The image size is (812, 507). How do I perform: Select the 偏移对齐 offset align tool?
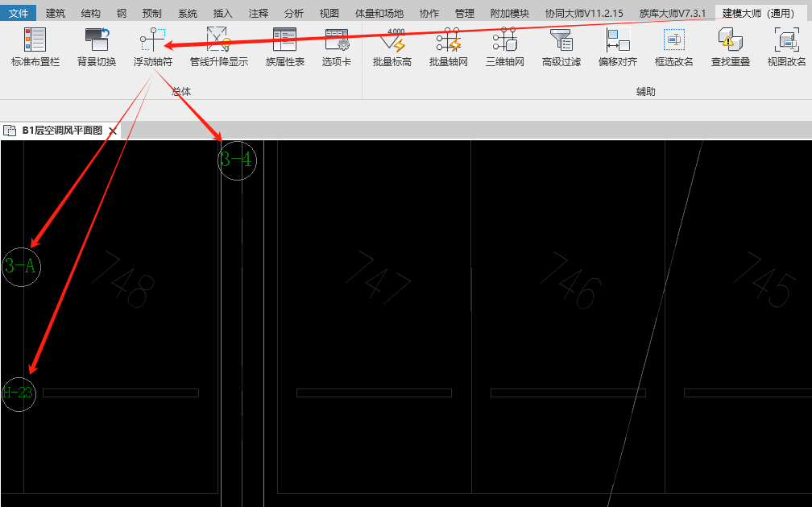coord(618,48)
